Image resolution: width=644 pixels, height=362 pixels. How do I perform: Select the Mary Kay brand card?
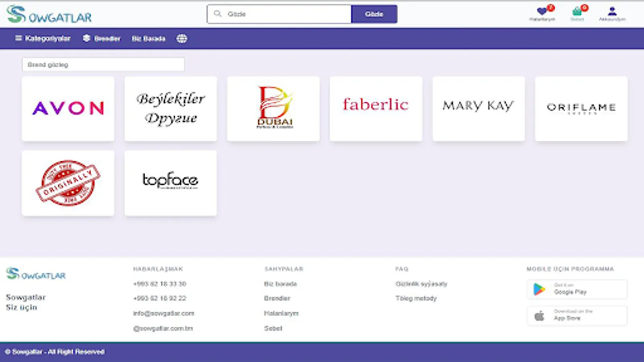pos(479,109)
